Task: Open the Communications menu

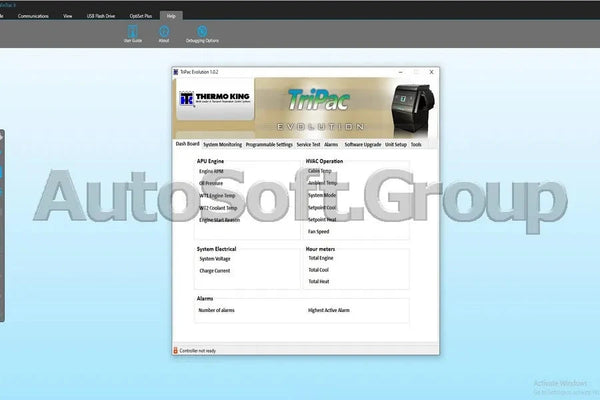Action: (x=33, y=16)
